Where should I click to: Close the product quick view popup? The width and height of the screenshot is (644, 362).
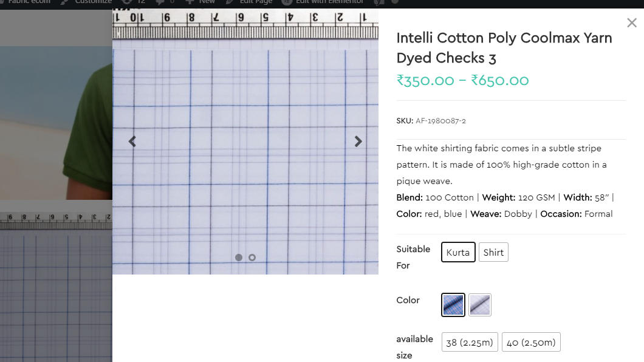point(632,22)
